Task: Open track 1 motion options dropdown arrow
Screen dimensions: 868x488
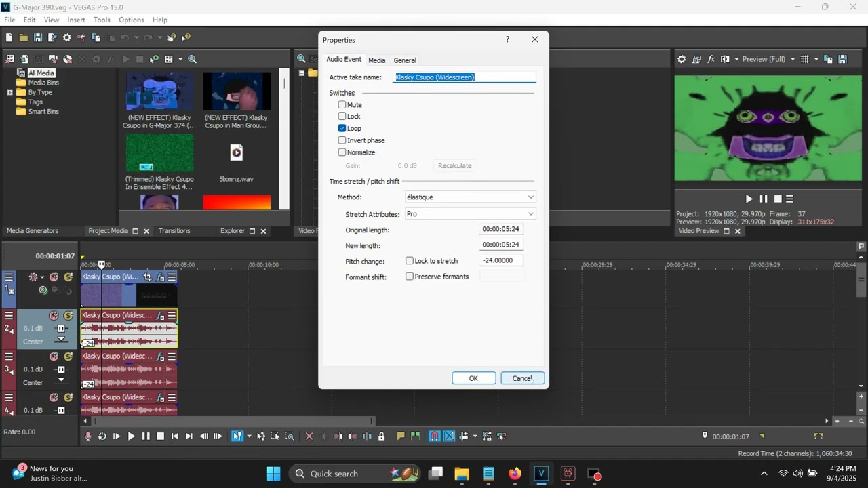Action: pyautogui.click(x=42, y=277)
